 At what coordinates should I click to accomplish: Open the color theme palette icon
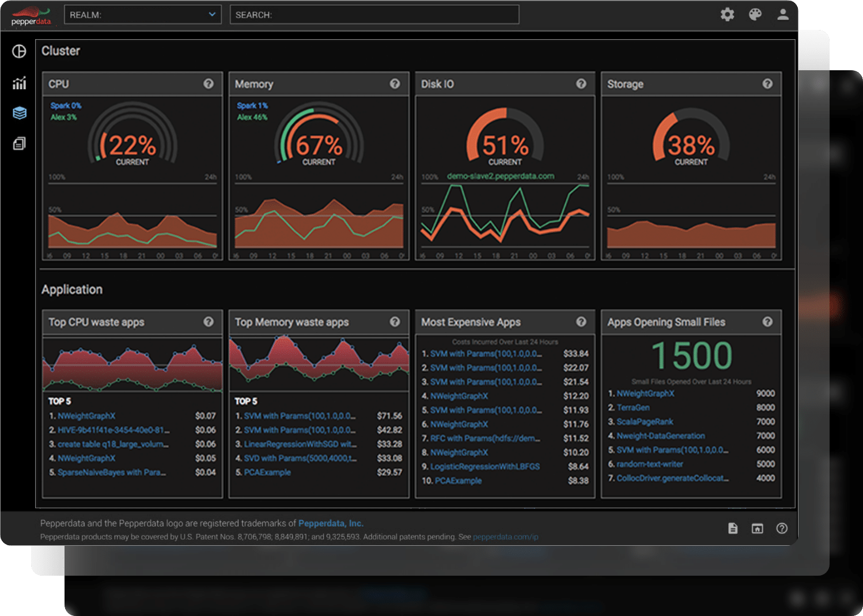(x=755, y=14)
